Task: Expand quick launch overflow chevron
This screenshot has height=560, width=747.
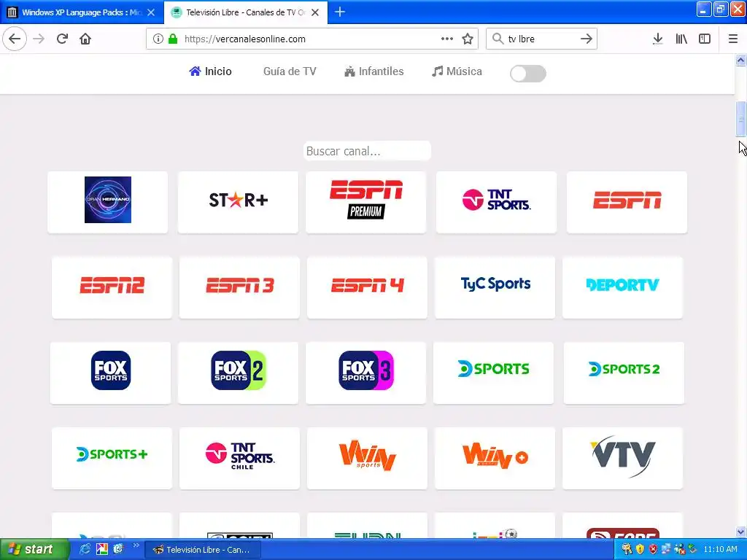Action: click(136, 545)
